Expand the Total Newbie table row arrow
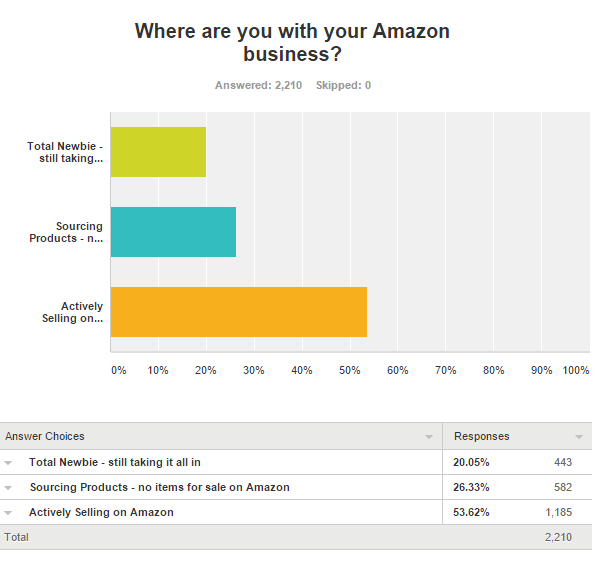600x567 pixels. point(8,462)
